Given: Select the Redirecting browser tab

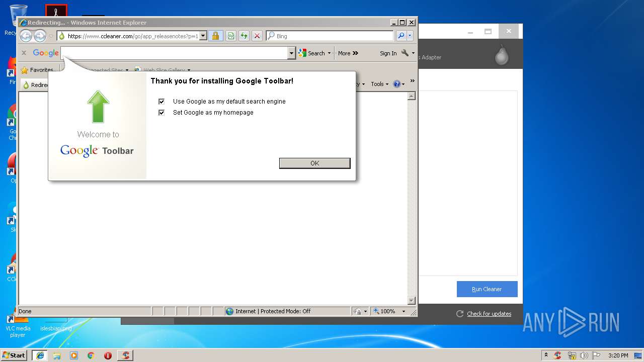Looking at the screenshot, I should click(x=35, y=85).
